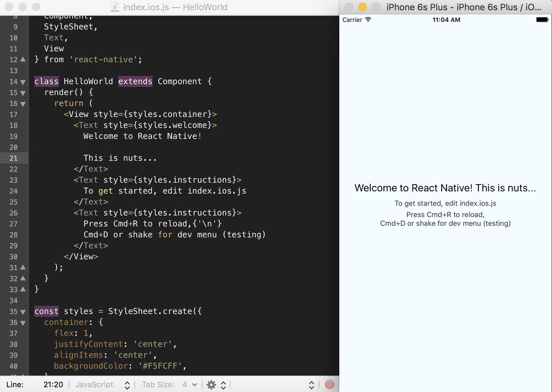The width and height of the screenshot is (552, 392).
Task: Click the simulator window title iPhone 6s Plus
Action: click(464, 7)
